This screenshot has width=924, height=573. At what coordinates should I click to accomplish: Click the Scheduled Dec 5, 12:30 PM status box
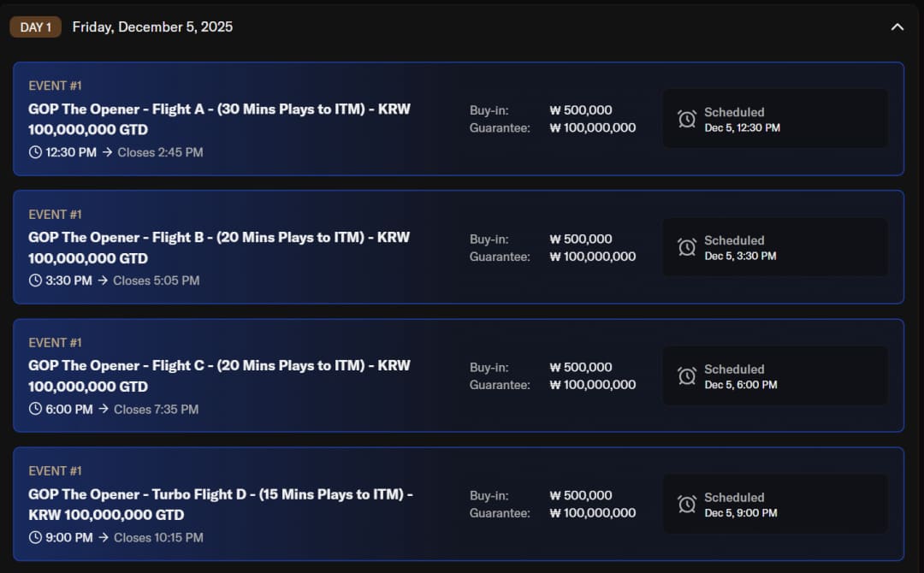click(x=774, y=119)
